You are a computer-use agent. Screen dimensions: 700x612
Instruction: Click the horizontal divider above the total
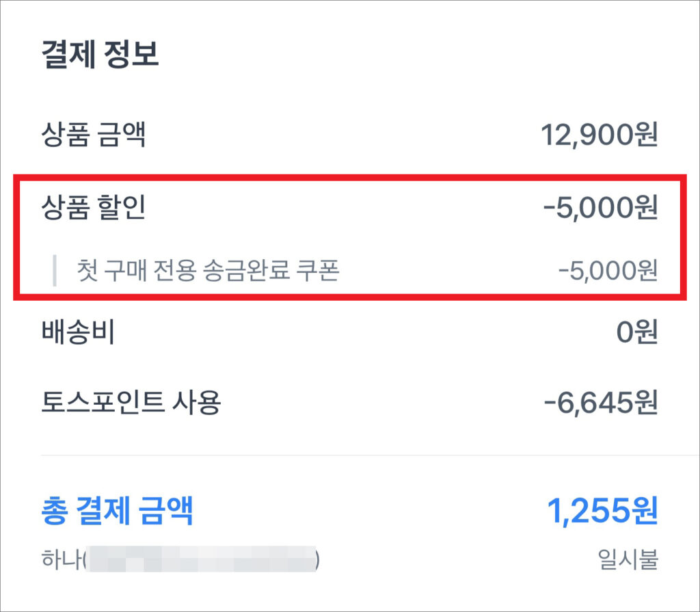click(x=349, y=455)
